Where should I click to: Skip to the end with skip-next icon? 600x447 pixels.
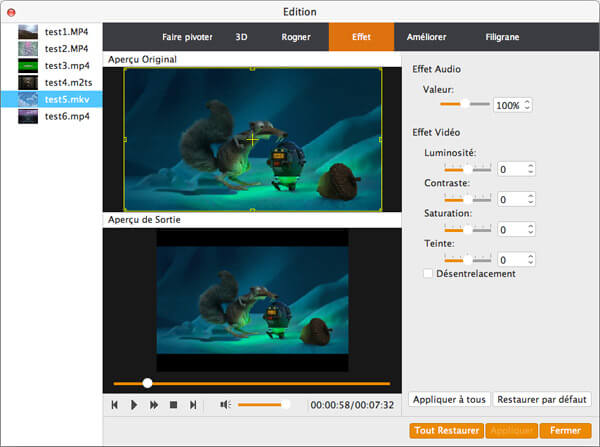click(x=193, y=405)
